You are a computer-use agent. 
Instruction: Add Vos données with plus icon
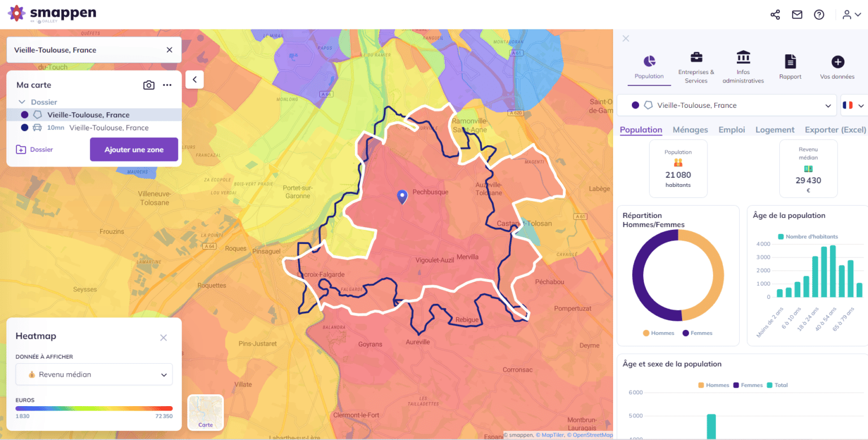click(837, 67)
